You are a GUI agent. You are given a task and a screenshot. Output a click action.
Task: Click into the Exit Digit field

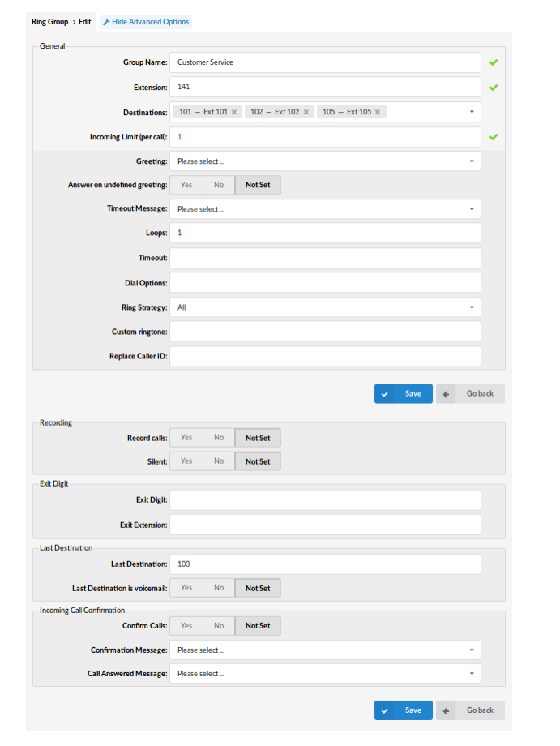(x=324, y=500)
